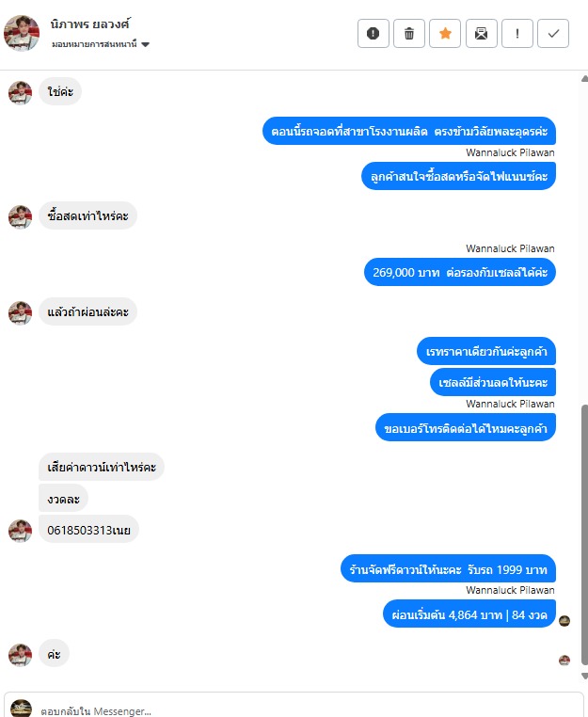Delete conversation with the trash icon
Image resolution: width=588 pixels, height=717 pixels.
click(x=409, y=33)
